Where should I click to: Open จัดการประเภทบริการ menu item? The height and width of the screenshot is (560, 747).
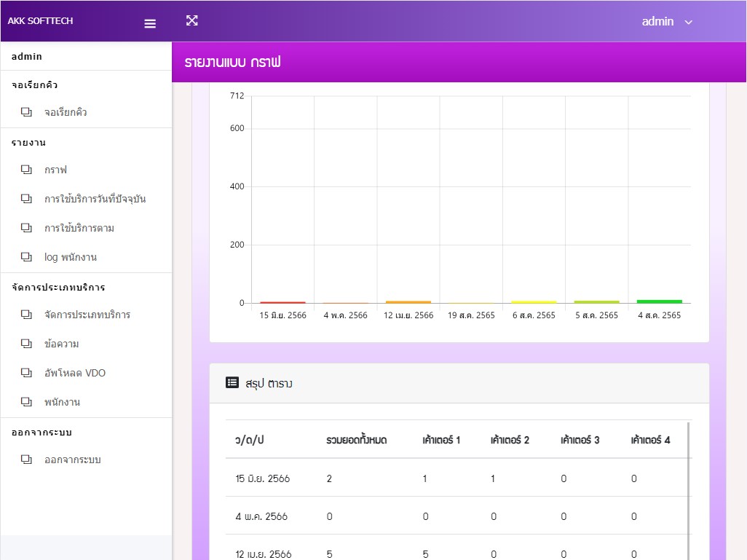tap(87, 315)
